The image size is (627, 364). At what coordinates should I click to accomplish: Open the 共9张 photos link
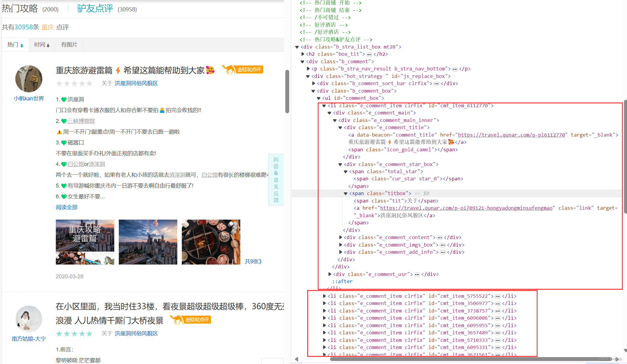(x=253, y=261)
